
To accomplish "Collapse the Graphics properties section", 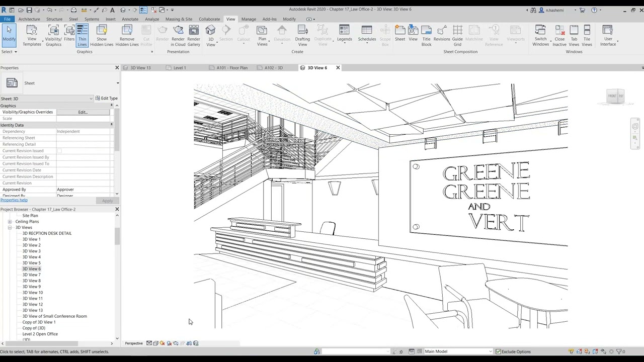I will pos(112,106).
